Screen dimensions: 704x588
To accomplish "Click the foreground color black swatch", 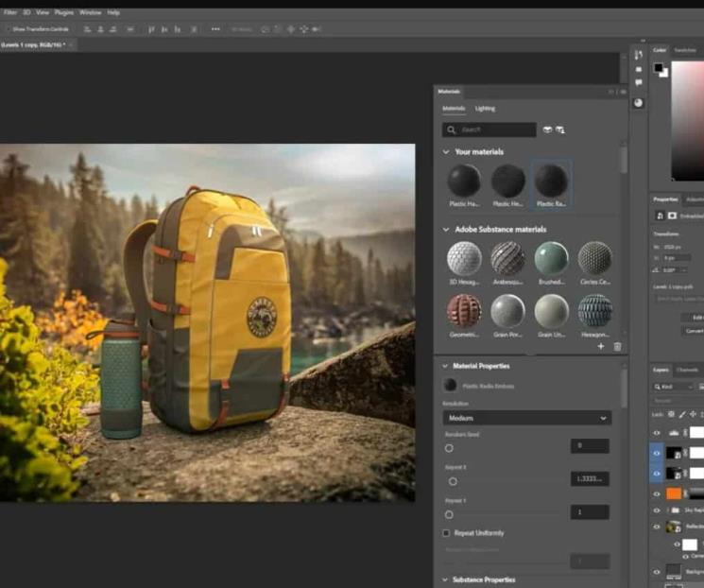I will (x=659, y=67).
